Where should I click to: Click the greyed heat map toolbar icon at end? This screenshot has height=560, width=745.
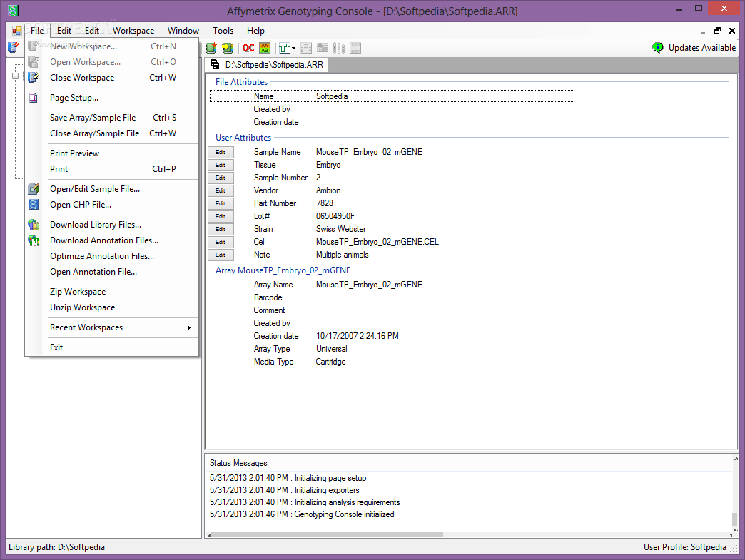coord(355,48)
